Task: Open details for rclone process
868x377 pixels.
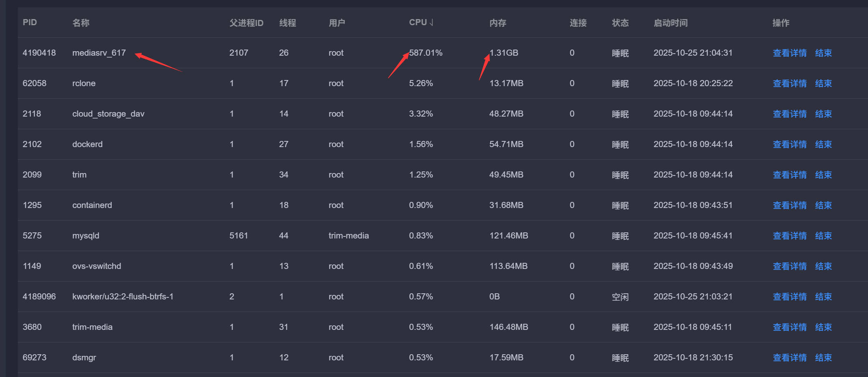Action: [x=789, y=84]
